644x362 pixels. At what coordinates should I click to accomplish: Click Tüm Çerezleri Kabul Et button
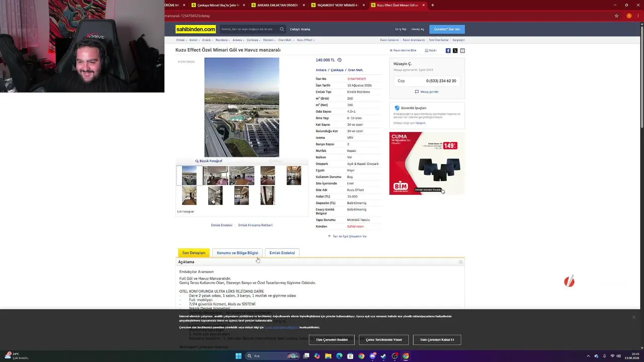coord(437,340)
